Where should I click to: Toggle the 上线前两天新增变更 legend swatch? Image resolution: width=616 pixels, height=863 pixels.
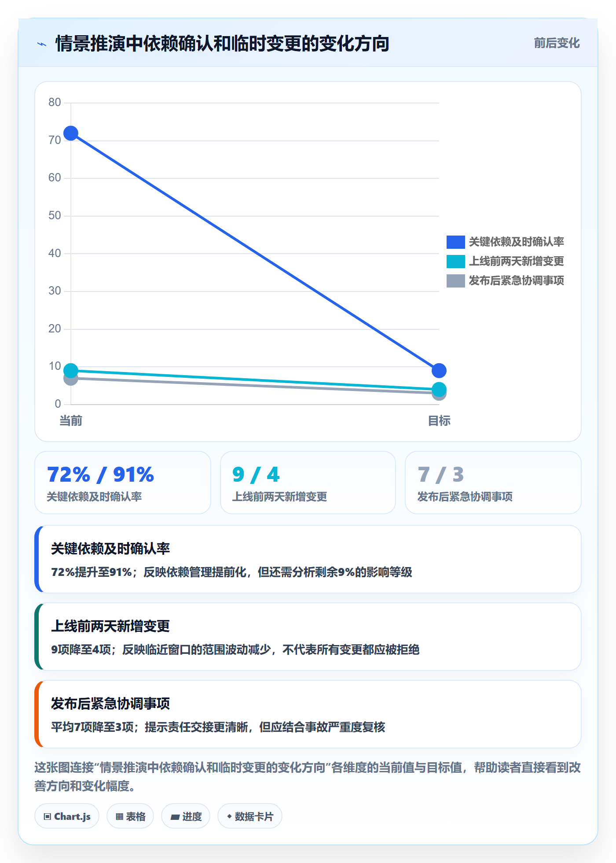point(455,262)
